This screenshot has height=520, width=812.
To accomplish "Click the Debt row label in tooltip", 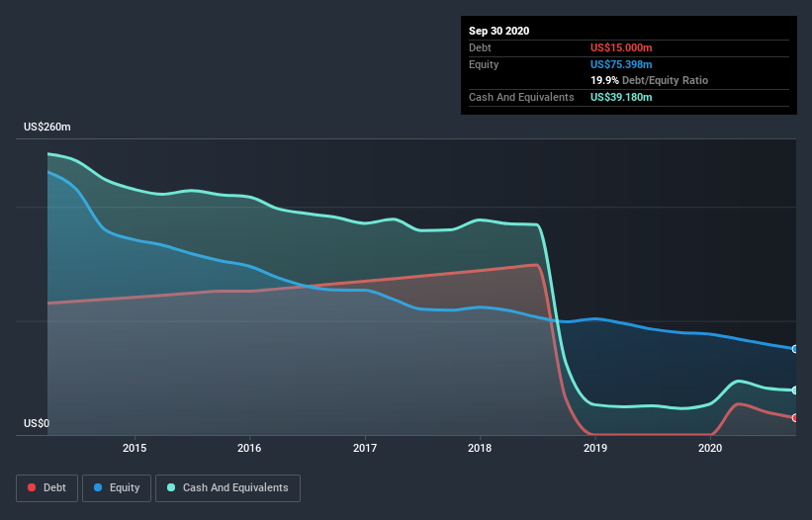I will [480, 47].
